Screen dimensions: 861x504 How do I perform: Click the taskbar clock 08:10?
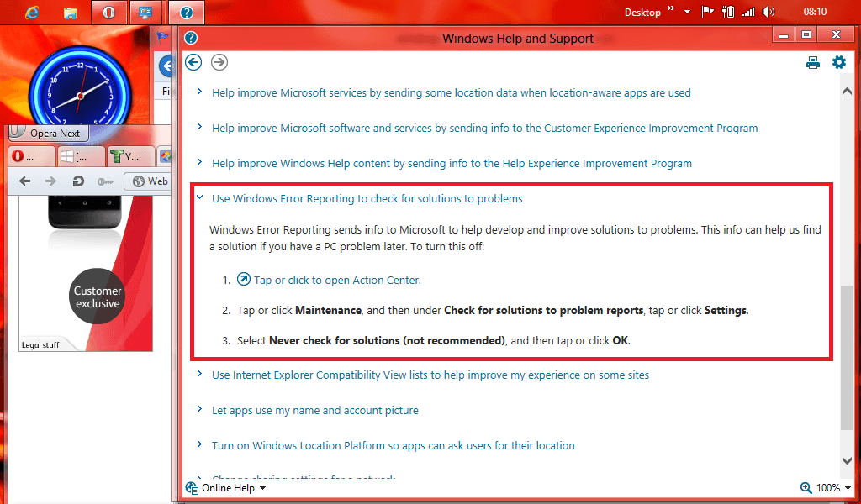(815, 12)
